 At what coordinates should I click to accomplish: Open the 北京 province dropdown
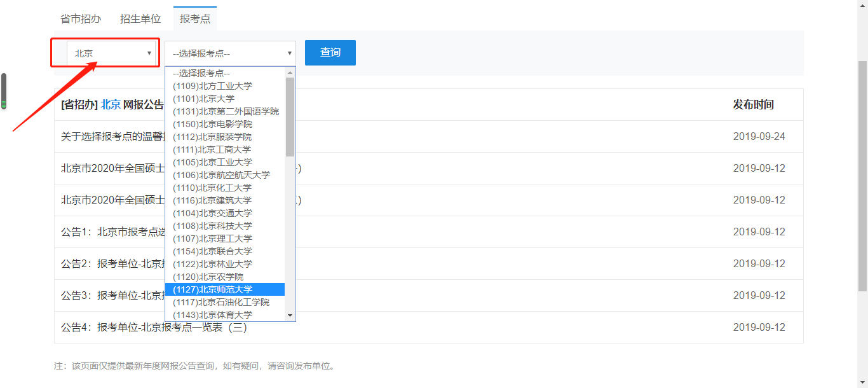click(x=112, y=53)
